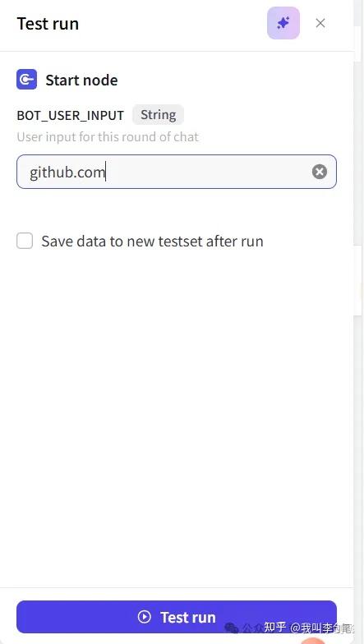Click the orange floating circle at bottom corner
Image resolution: width=364 pixels, height=644 pixels.
pyautogui.click(x=313, y=641)
